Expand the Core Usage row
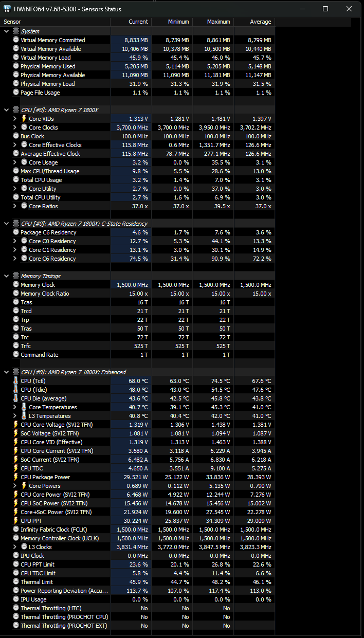This screenshot has height=638, width=364. click(x=15, y=162)
